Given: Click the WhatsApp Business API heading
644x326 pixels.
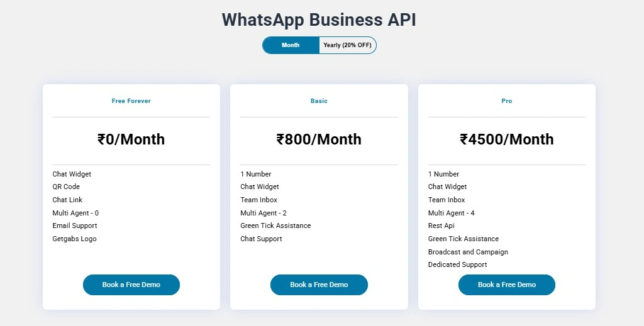Looking at the screenshot, I should click(319, 19).
